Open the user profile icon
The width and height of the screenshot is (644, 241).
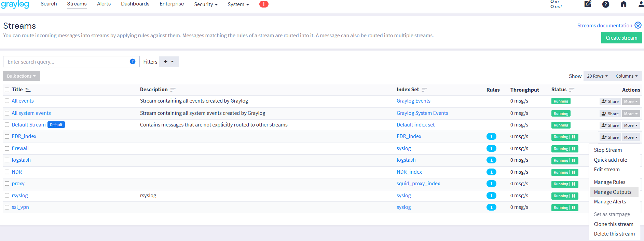tap(641, 4)
